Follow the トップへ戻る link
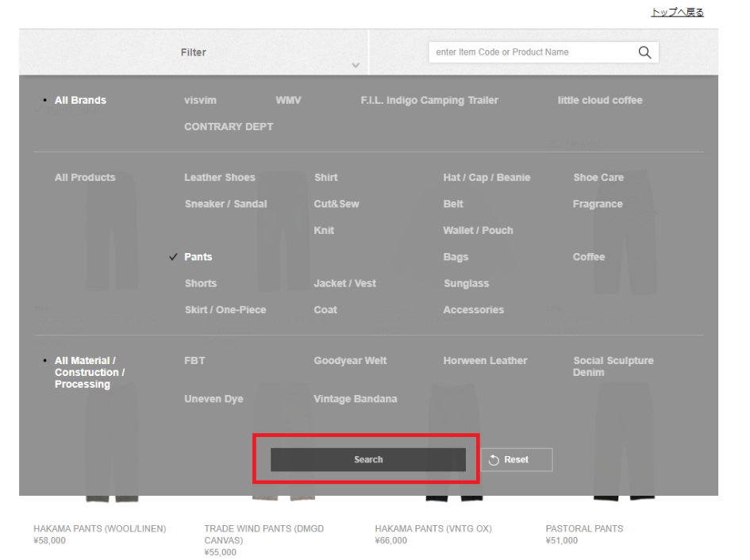The height and width of the screenshot is (560, 750). 677,12
